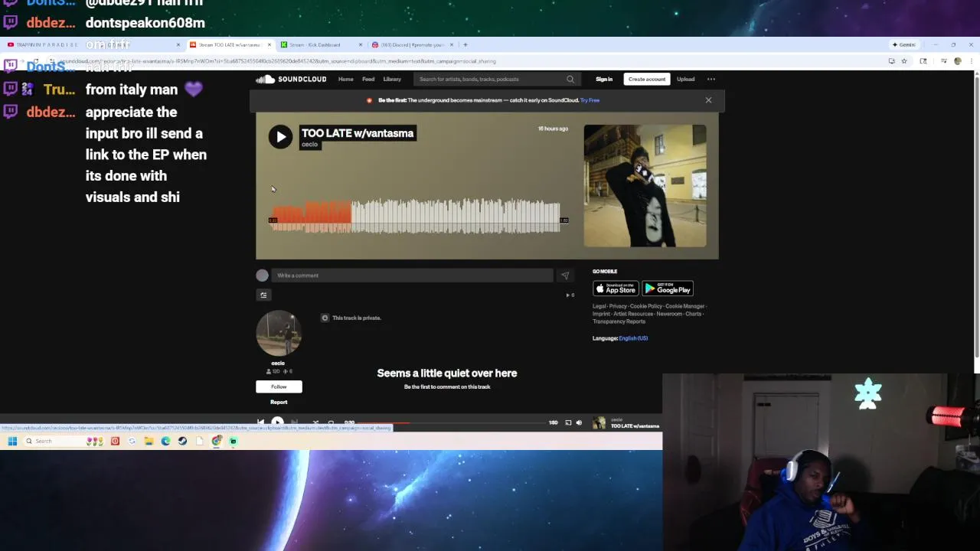This screenshot has height=551, width=980.
Task: Click the SoundCloud logo in the header
Action: point(291,79)
